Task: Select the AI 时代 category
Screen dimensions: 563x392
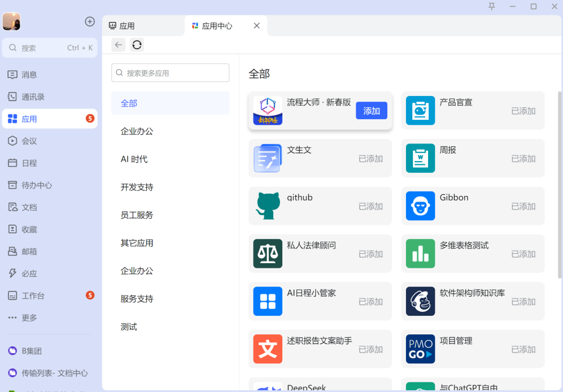Action: tap(170, 159)
